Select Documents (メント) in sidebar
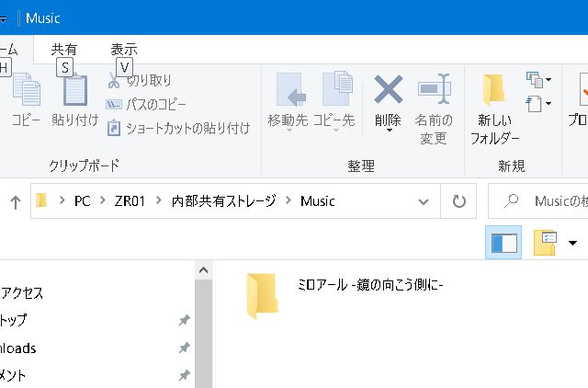This screenshot has width=588, height=388. click(13, 376)
